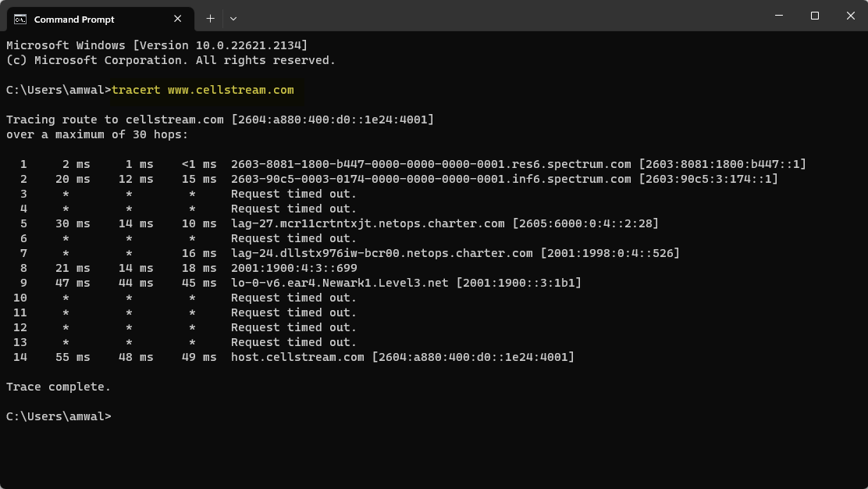Click the lo-0-v6.ear4.Newark1.Level3.net hostname
This screenshot has width=868, height=489.
coord(340,283)
